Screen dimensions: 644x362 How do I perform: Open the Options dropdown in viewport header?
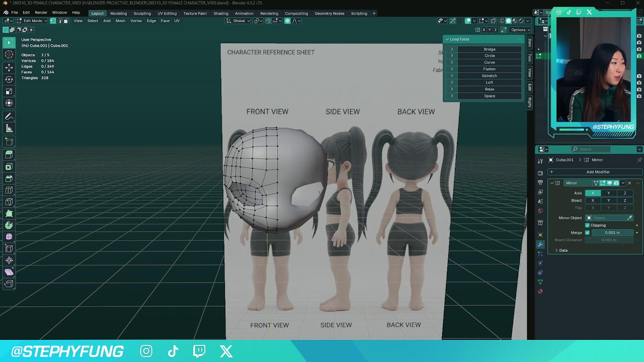[x=519, y=30]
